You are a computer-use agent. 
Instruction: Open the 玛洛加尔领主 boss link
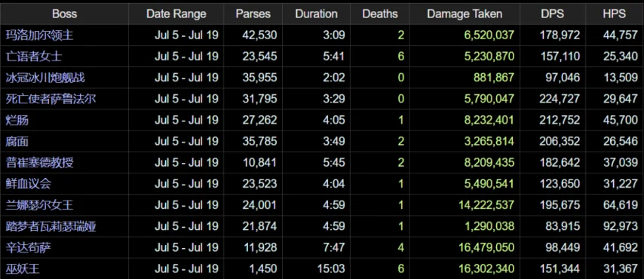coord(39,35)
